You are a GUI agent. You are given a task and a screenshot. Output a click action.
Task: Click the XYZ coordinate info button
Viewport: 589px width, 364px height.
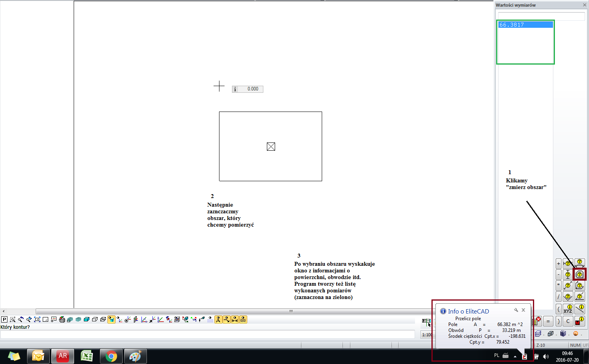(x=568, y=309)
